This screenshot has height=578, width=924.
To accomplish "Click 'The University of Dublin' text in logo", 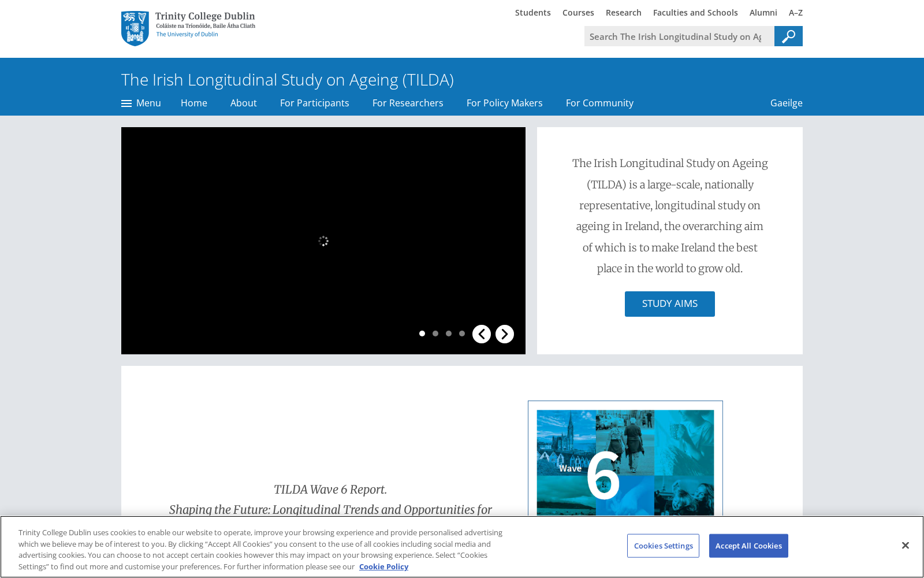I will pos(187,34).
